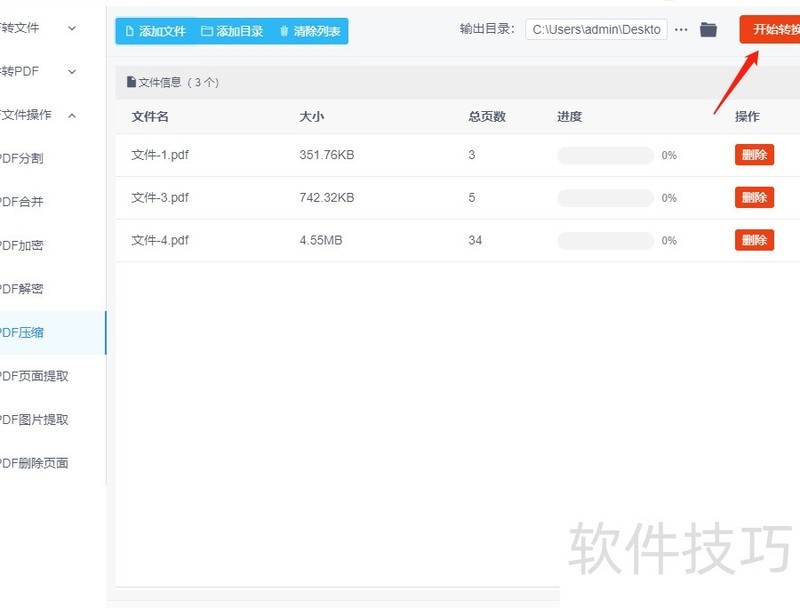800x608 pixels.
Task: Click the Add Directory (添加目录) button
Action: click(x=232, y=31)
